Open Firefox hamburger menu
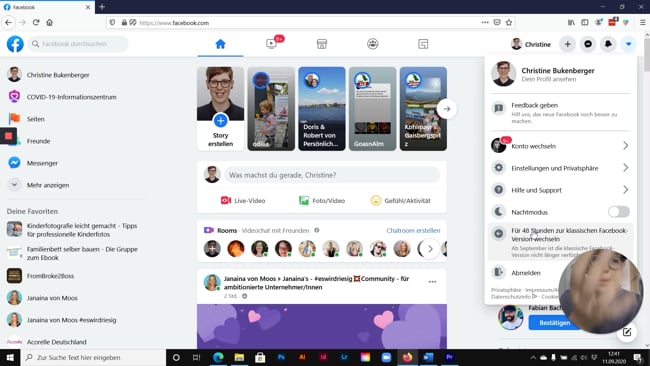Image resolution: width=650 pixels, height=366 pixels. pyautogui.click(x=643, y=22)
